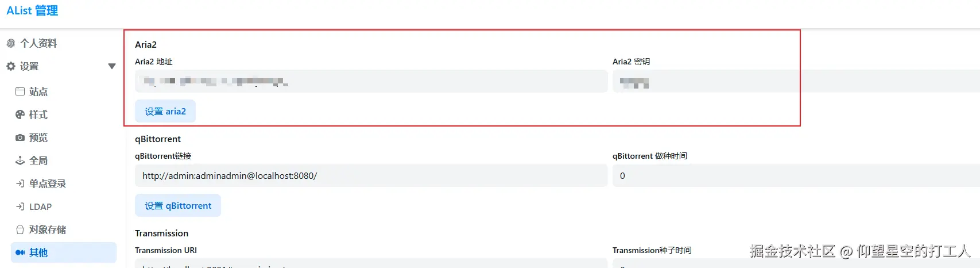Click the site window icon
This screenshot has width=980, height=268.
[x=20, y=91]
